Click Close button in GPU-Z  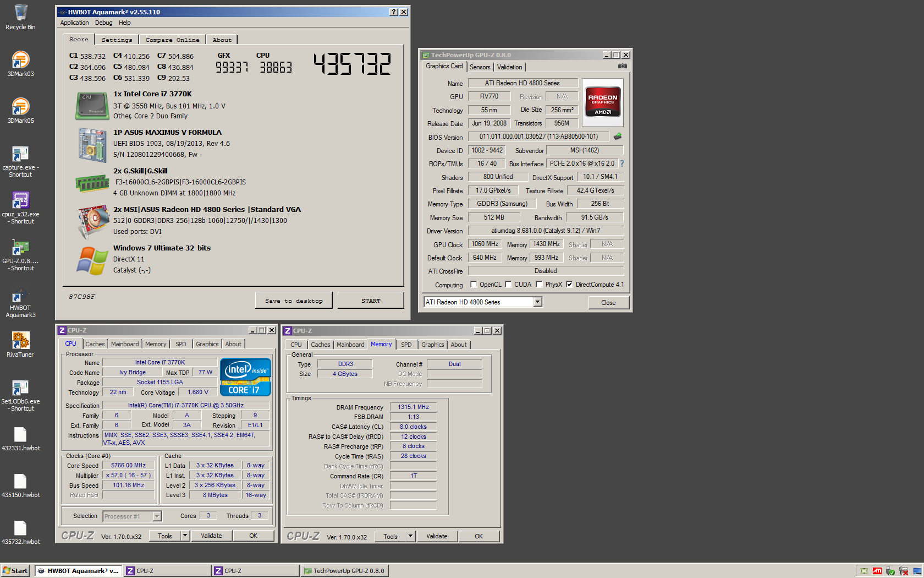608,302
